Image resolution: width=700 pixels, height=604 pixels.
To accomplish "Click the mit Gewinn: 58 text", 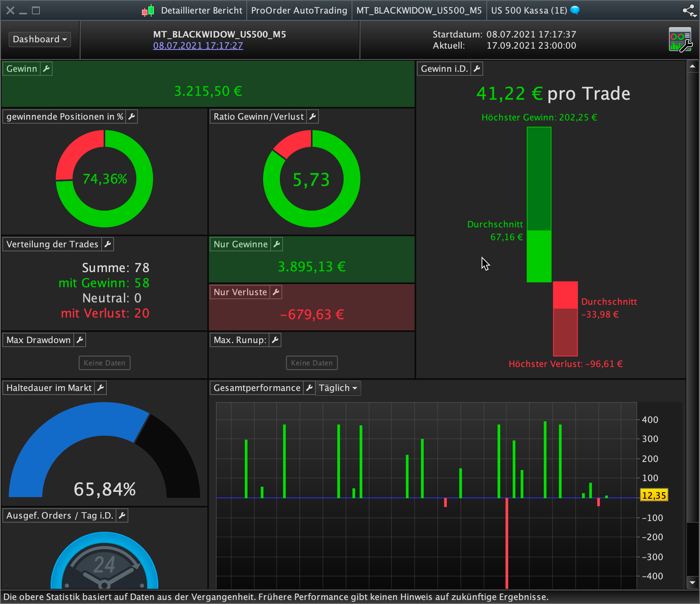I will click(x=104, y=283).
